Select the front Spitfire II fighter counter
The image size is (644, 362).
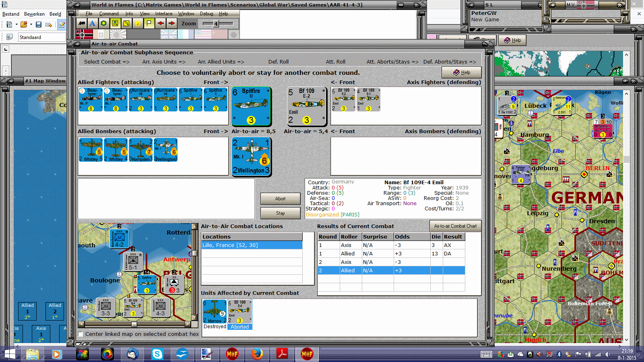[251, 107]
